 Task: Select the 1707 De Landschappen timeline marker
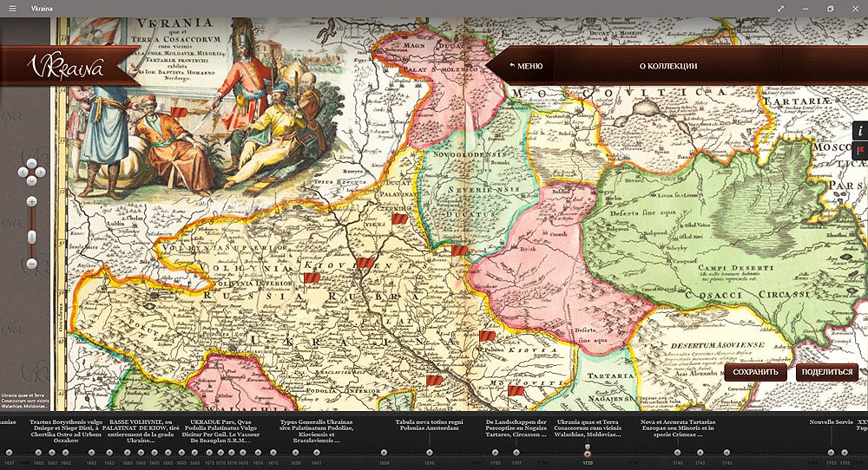(516, 453)
